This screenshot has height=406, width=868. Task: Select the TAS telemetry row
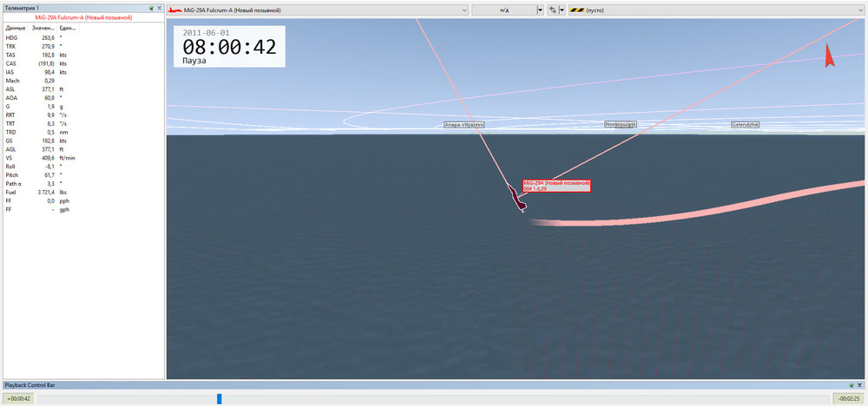(x=83, y=56)
